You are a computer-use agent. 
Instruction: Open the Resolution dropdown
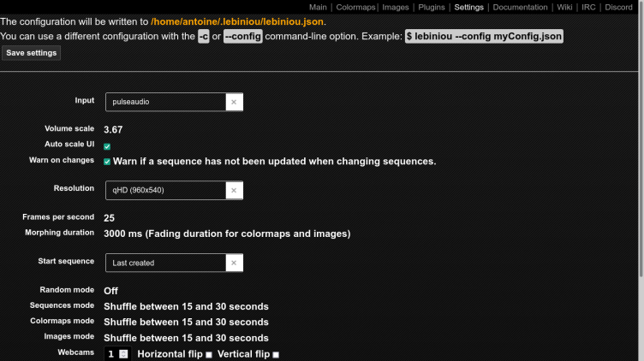165,190
